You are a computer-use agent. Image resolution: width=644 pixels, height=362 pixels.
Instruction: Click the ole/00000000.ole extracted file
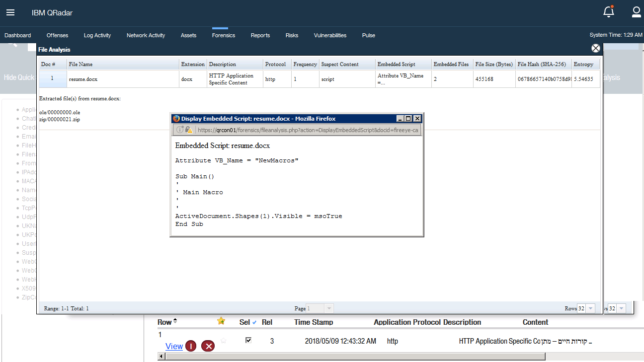tap(60, 112)
